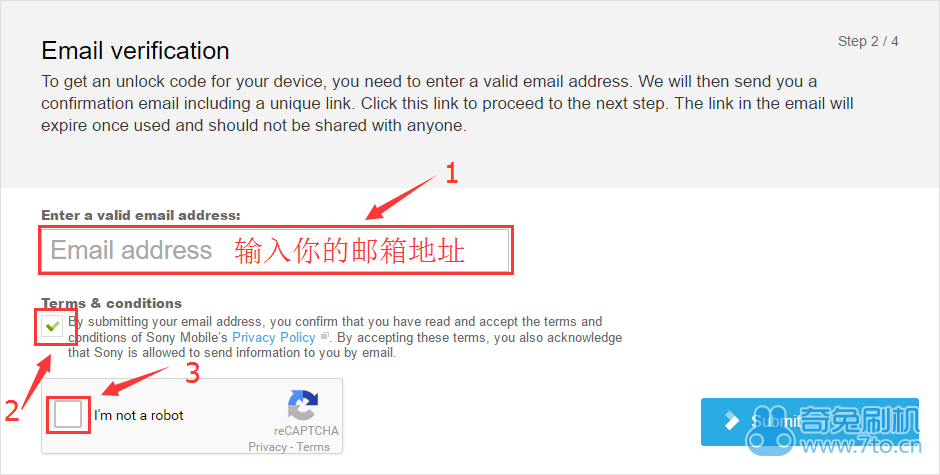Screen dimensions: 940x475
Task: Uncheck the Terms & conditions checkbox
Action: coord(53,327)
